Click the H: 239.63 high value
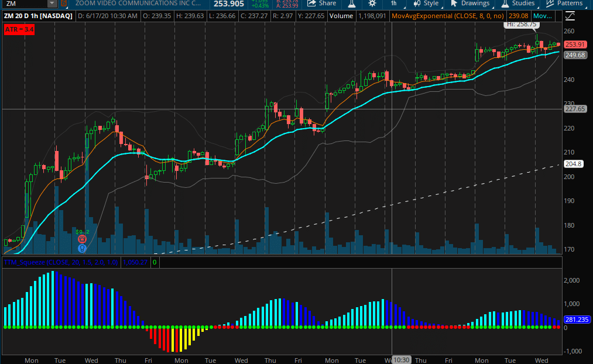This screenshot has height=364, width=593. click(x=190, y=16)
